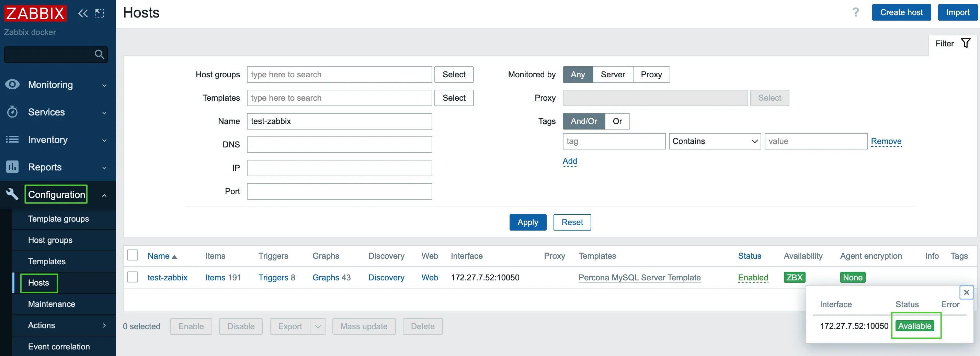Expand the Services menu chevron
Viewport: 980px width, 356px height.
(x=104, y=113)
